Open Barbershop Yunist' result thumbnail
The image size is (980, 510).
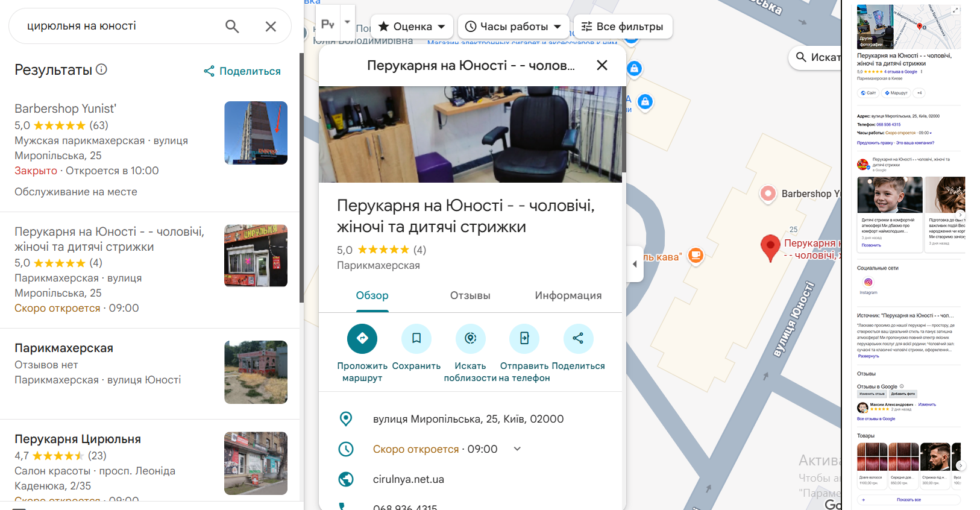[256, 133]
